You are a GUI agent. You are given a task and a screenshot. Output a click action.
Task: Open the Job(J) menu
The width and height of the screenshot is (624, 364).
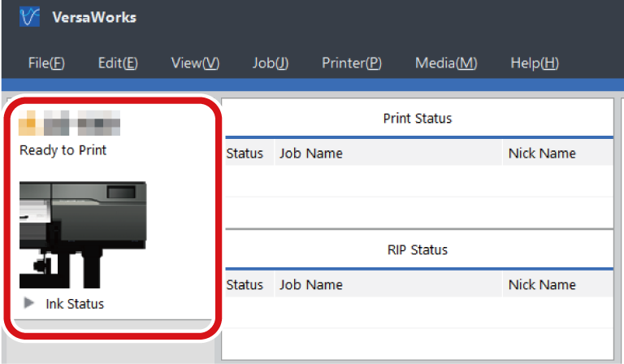[271, 63]
